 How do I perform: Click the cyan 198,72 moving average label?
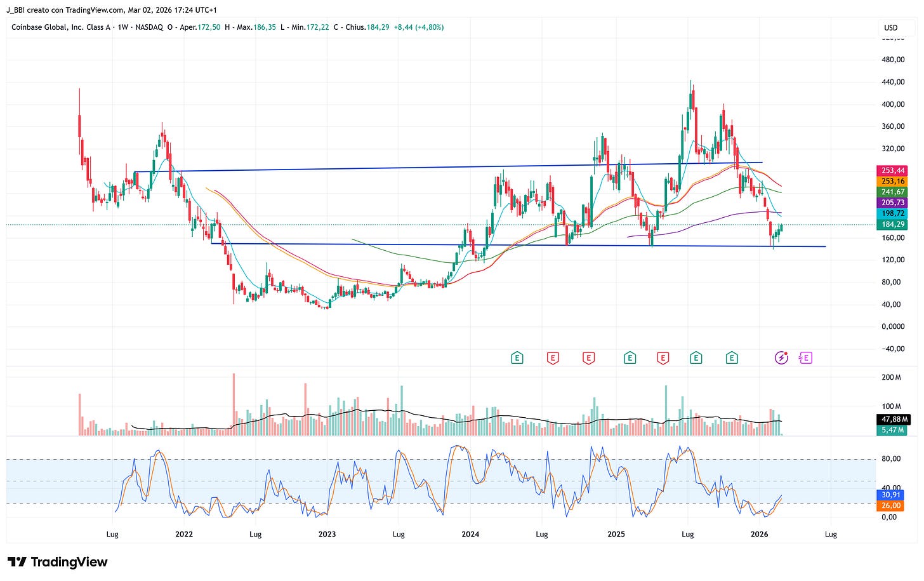pos(893,213)
